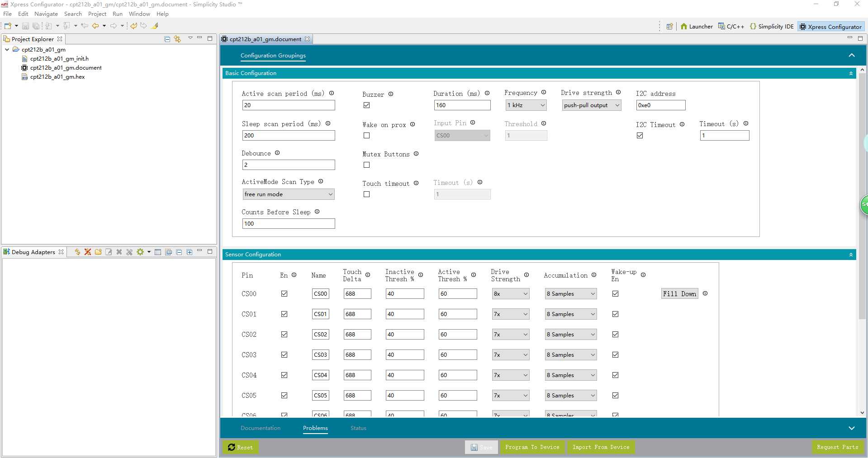Select cpt212b_a01_gm.hex in Project Explorer
868x458 pixels.
pos(57,77)
